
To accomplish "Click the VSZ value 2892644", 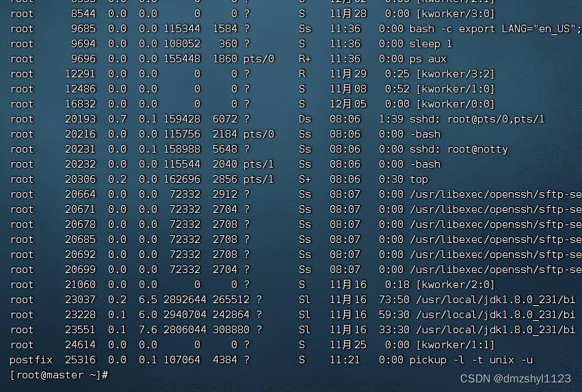I will (185, 300).
